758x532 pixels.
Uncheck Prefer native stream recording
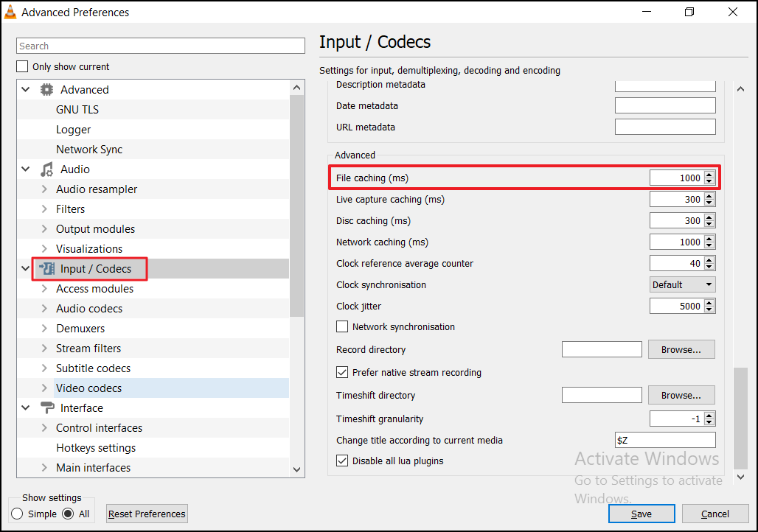tap(342, 373)
